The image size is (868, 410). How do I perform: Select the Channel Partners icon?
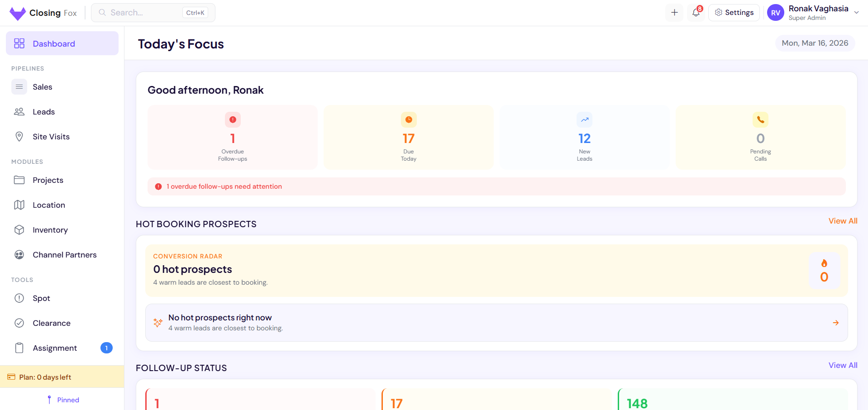[x=19, y=254]
